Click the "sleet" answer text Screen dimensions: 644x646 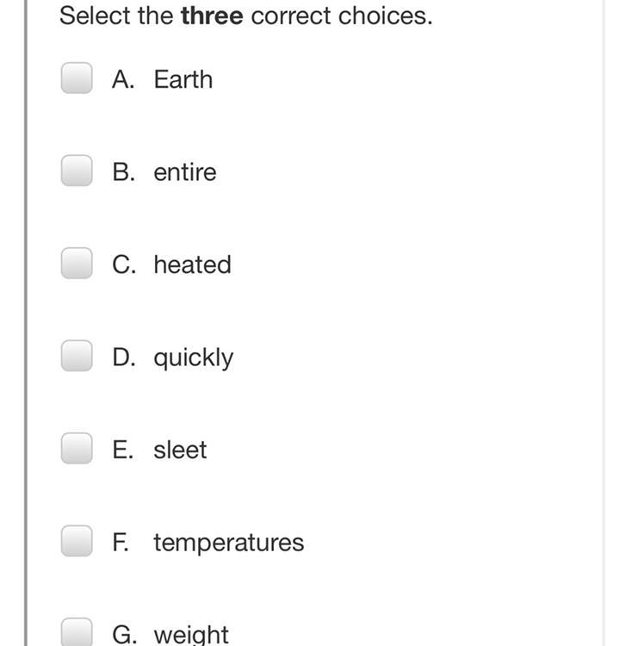pos(180,450)
